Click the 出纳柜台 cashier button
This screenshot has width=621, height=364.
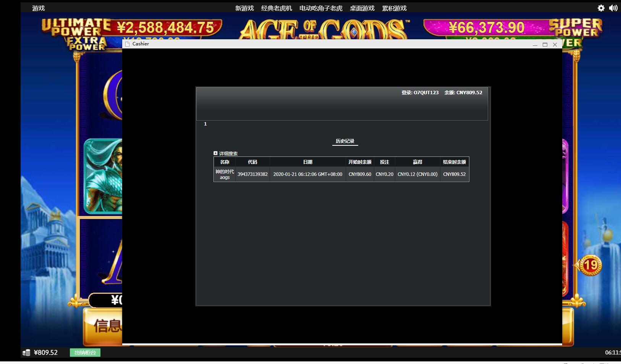click(x=85, y=353)
